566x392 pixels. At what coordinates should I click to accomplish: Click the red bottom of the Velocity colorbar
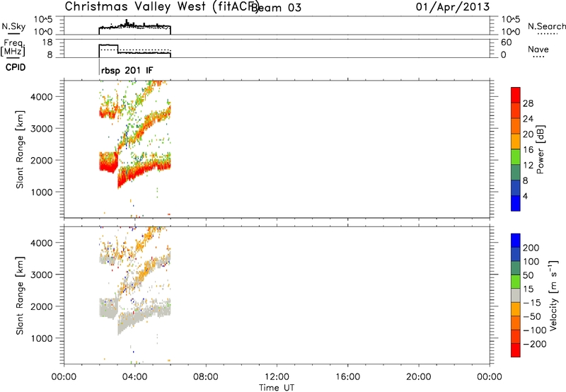tap(516, 350)
